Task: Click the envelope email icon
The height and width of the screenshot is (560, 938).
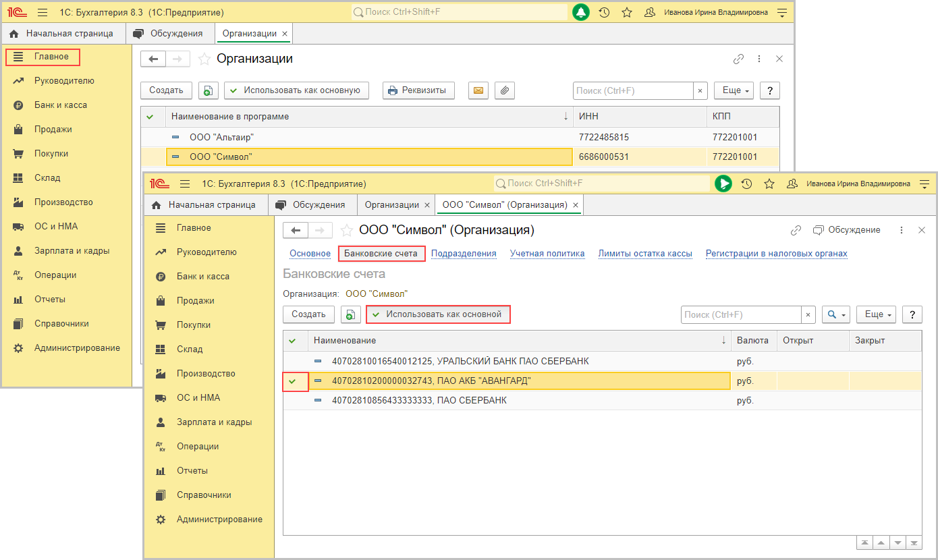Action: pyautogui.click(x=478, y=90)
